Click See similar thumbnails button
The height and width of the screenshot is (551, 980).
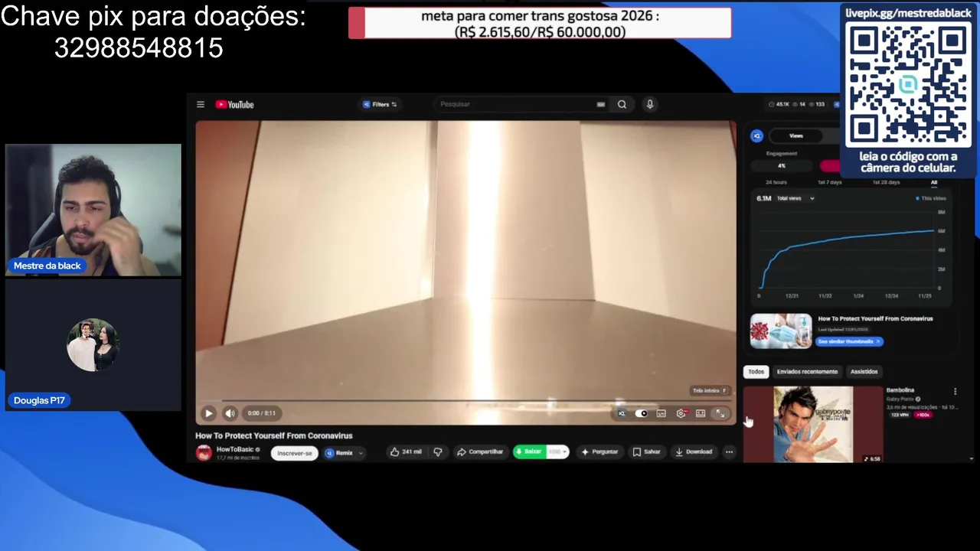(849, 341)
